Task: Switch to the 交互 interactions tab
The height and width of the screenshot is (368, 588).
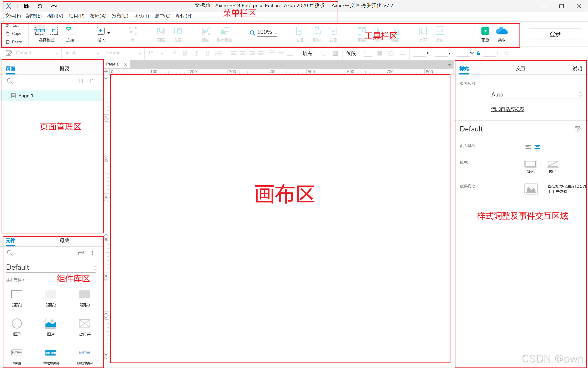Action: tap(521, 69)
